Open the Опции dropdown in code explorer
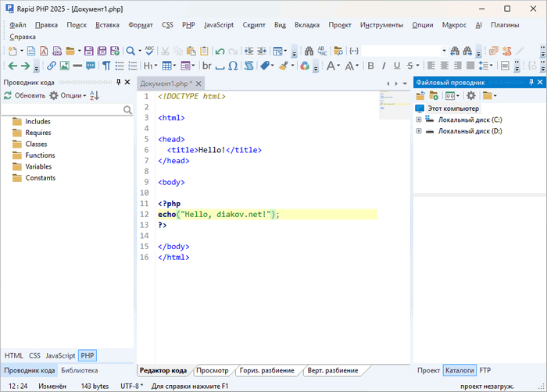This screenshot has width=547, height=392. pos(69,95)
